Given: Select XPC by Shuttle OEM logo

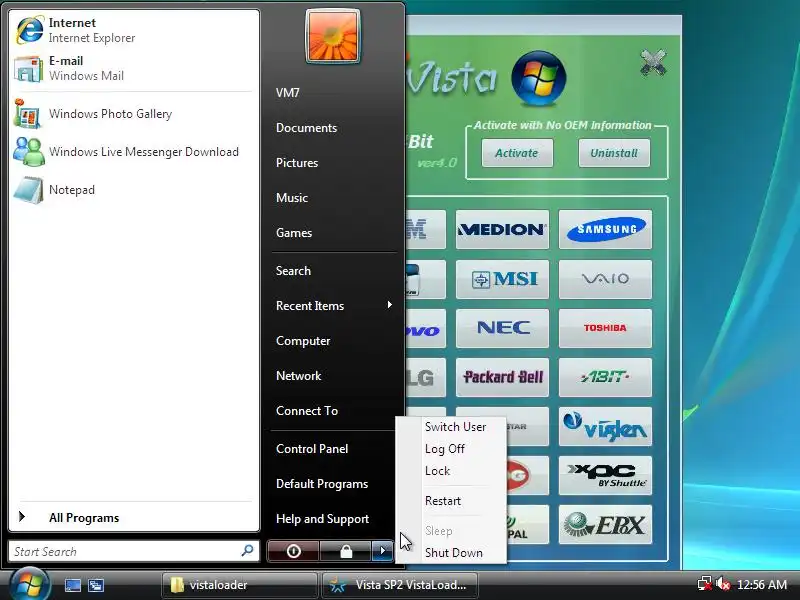Looking at the screenshot, I should (605, 476).
